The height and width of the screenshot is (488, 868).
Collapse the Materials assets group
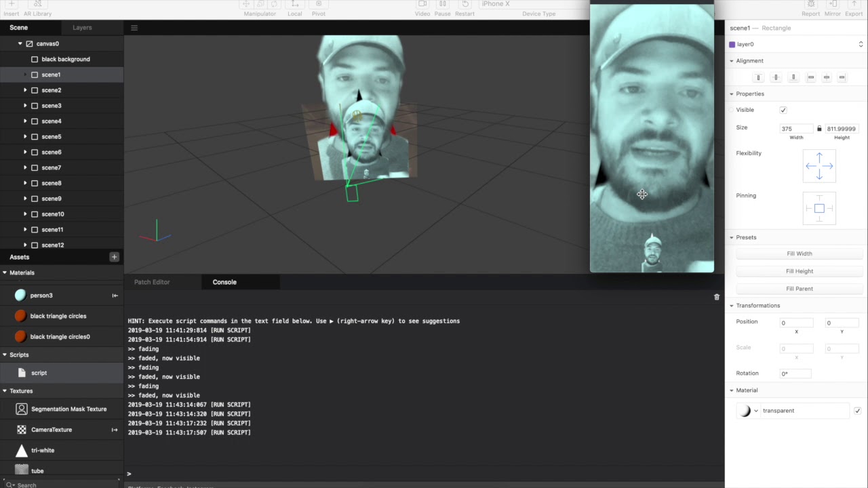5,272
